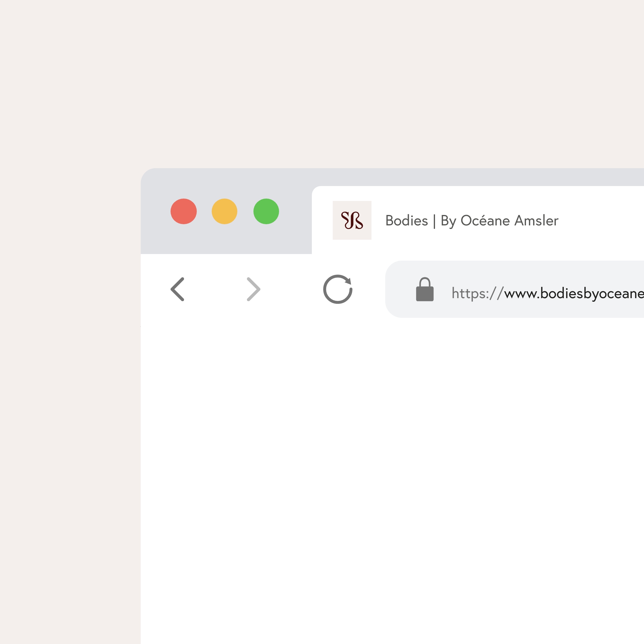Image resolution: width=644 pixels, height=644 pixels.
Task: Click toolbar space between forward arrow and reload
Action: pos(292,289)
